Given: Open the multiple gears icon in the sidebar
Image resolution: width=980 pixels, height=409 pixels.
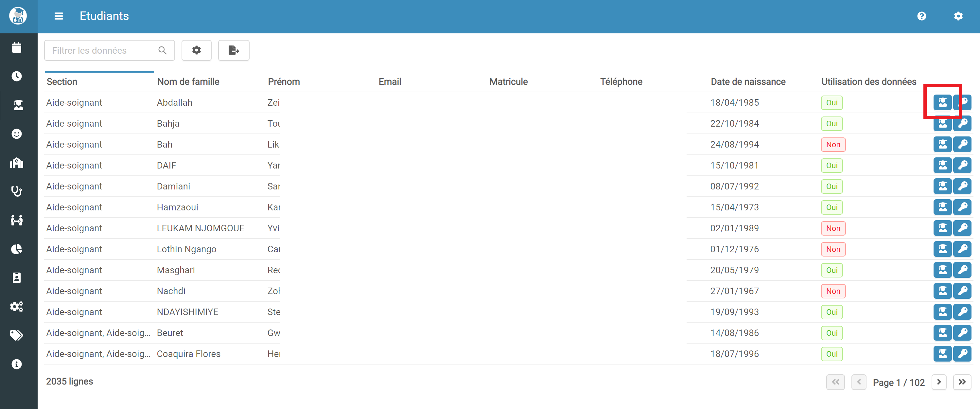Looking at the screenshot, I should pos(17,307).
